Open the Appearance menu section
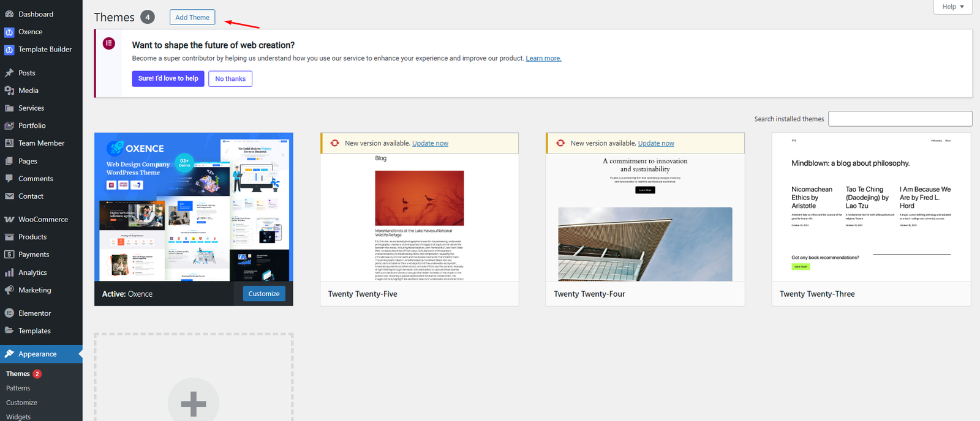This screenshot has width=980, height=421. click(37, 354)
